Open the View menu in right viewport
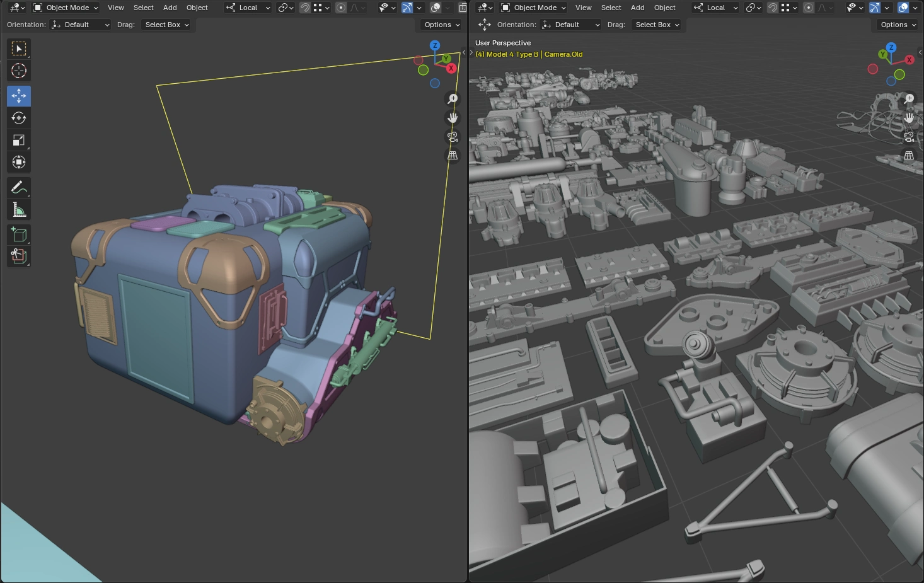The image size is (924, 583). point(583,8)
